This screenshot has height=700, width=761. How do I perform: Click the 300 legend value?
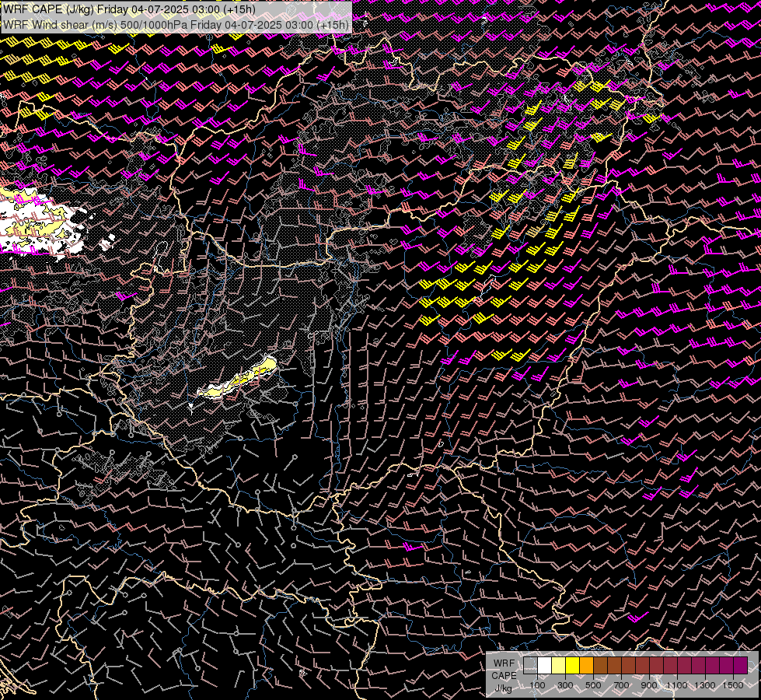coord(565,685)
